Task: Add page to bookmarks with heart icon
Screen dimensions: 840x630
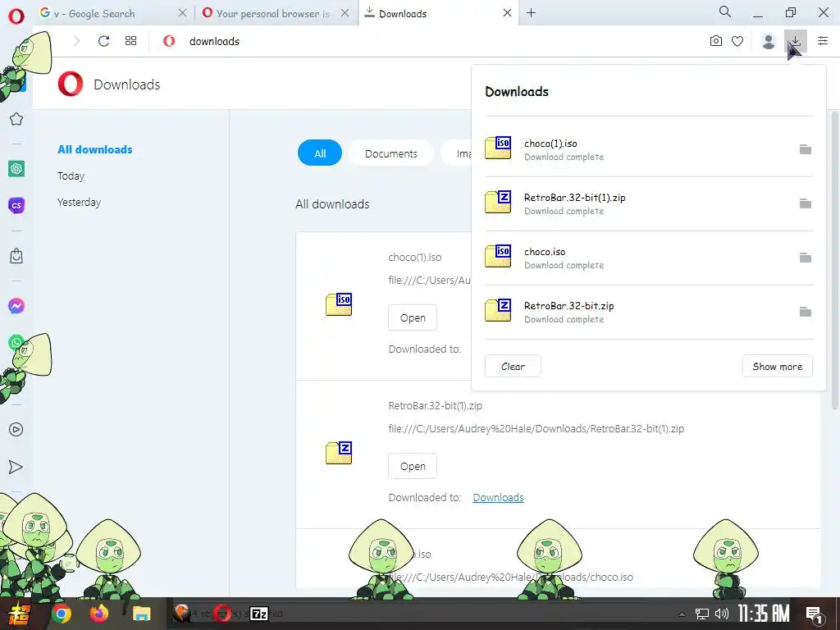Action: 737,41
